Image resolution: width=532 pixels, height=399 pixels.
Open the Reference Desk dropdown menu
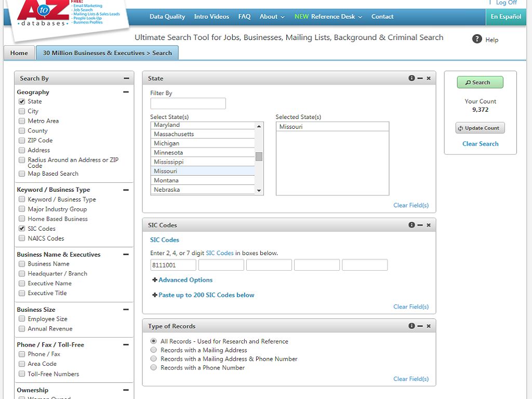(328, 17)
